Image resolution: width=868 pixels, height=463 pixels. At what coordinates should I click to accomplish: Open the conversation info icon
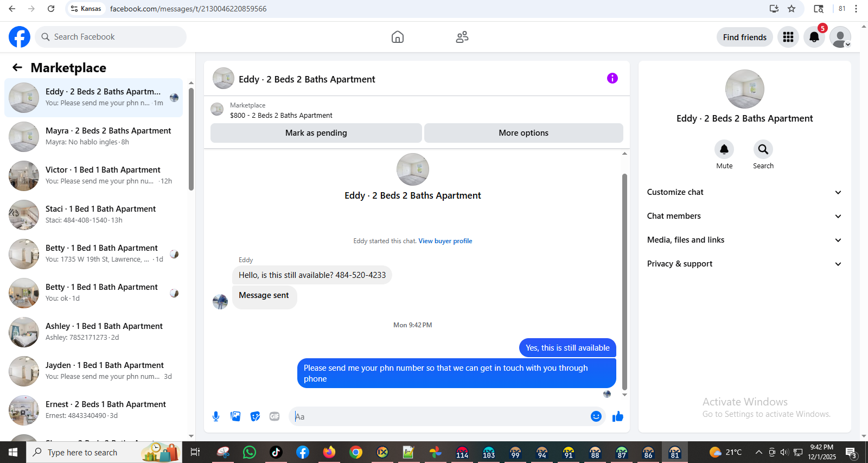tap(612, 78)
